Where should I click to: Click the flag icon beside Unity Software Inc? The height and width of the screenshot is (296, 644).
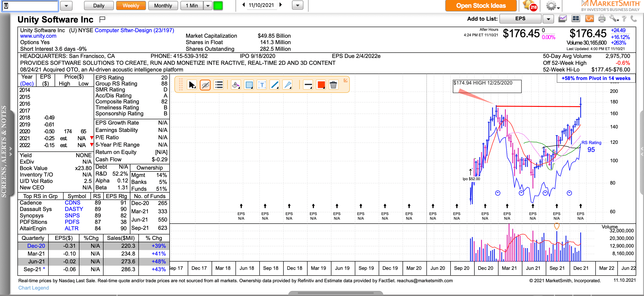click(x=102, y=19)
